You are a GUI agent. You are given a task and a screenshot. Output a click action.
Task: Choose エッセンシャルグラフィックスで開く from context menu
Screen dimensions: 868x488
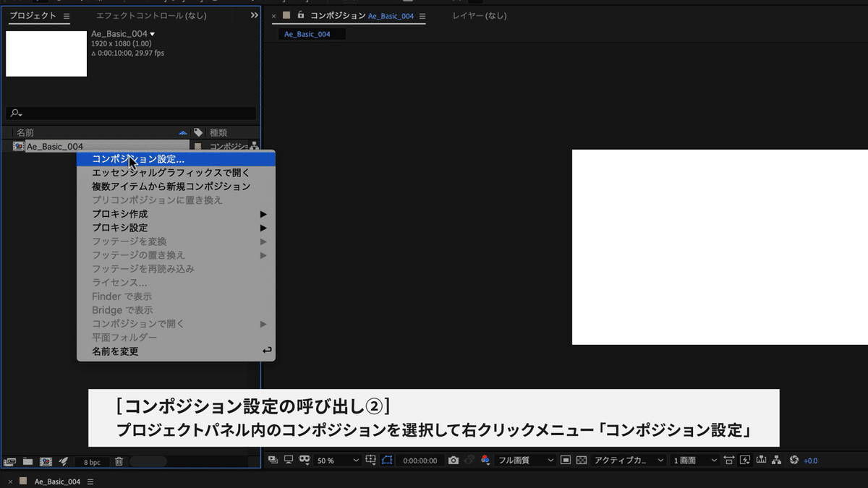click(176, 173)
